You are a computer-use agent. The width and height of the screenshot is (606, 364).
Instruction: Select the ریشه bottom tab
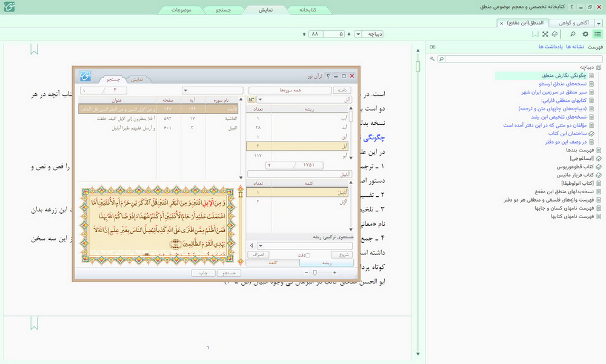coord(327,263)
